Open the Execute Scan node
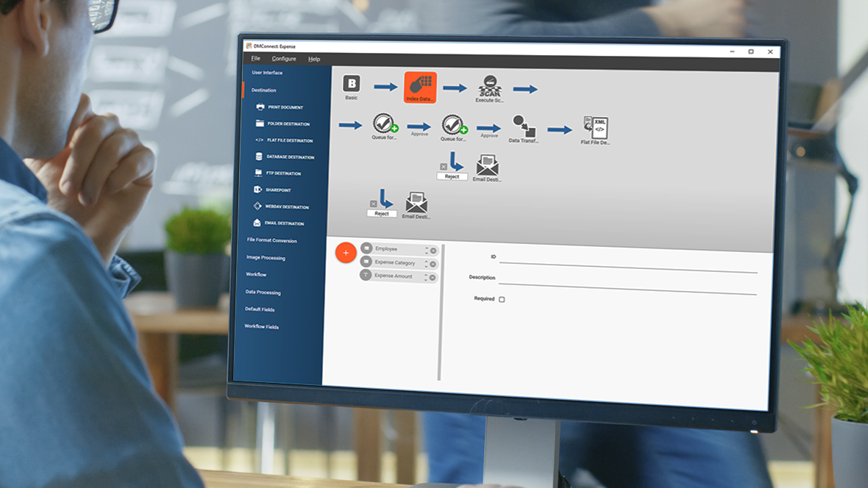The image size is (868, 488). pos(489,86)
